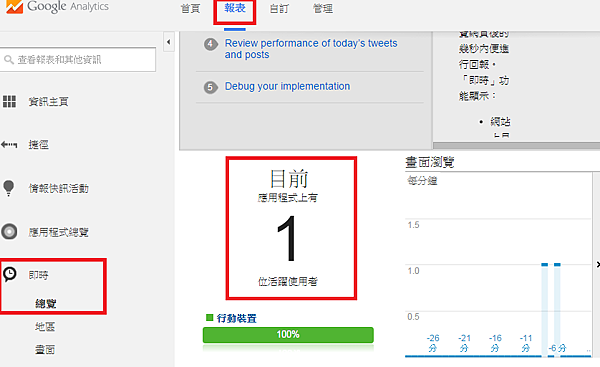Click the 目前 heading text
The height and width of the screenshot is (367, 600).
pos(289,179)
